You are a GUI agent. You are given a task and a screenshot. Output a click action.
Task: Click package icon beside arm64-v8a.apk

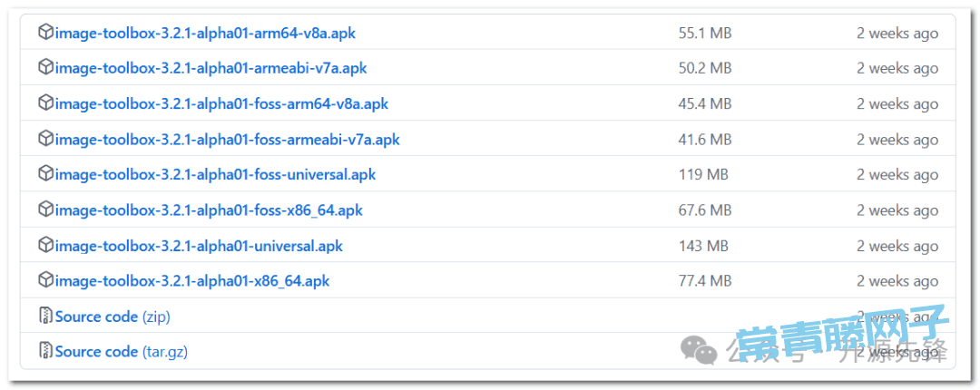[x=45, y=33]
